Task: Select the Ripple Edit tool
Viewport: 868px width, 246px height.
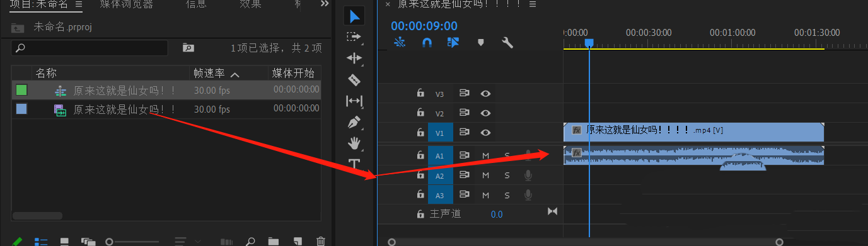Action: click(354, 58)
